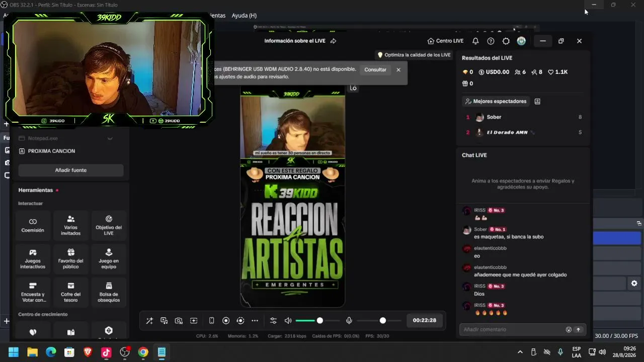Open Bolsa de obsequios tool
Image resolution: width=644 pixels, height=362 pixels.
click(109, 293)
